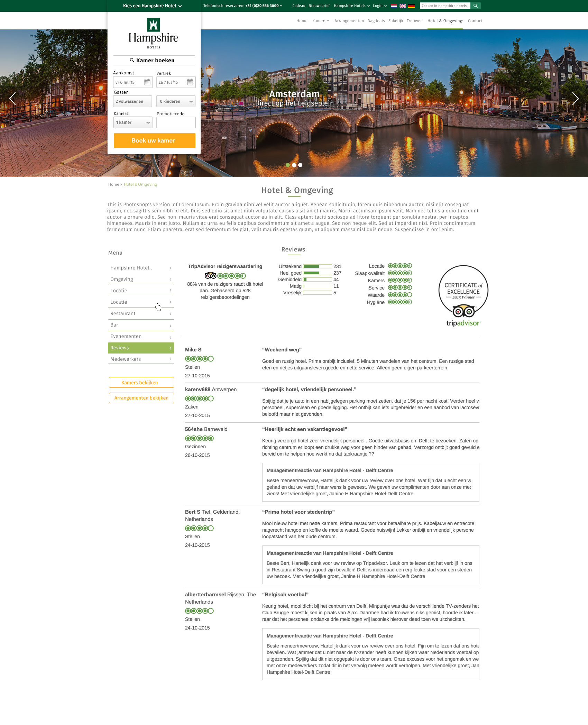Viewport: 588px width, 725px height.
Task: Open the Vertrek calendar icon
Action: point(190,82)
